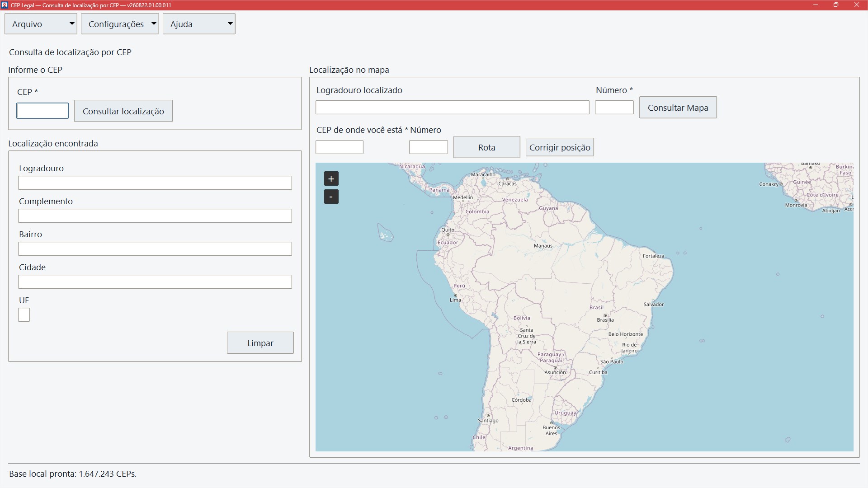Click Brasília on the map

(605, 320)
